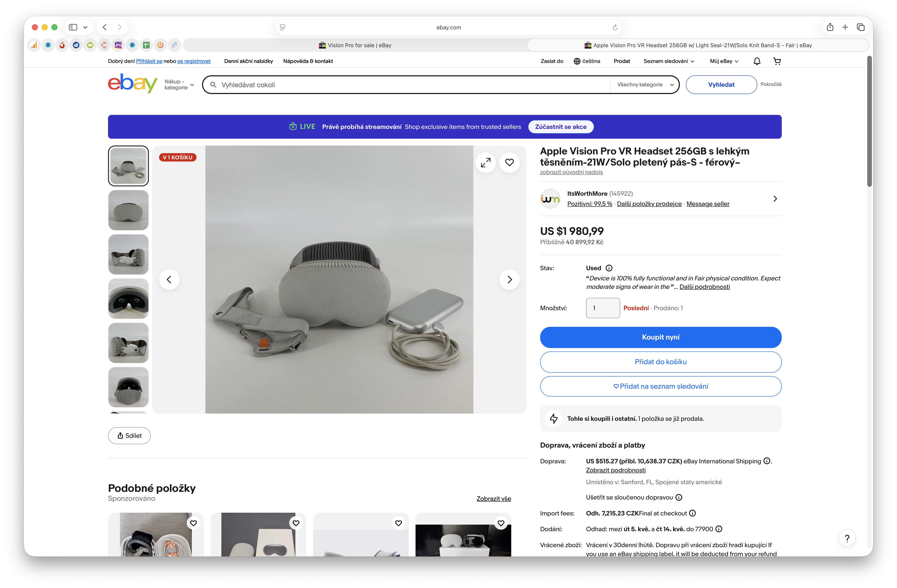Click the notifications bell icon
Screen dimensions: 897x588
pos(757,61)
